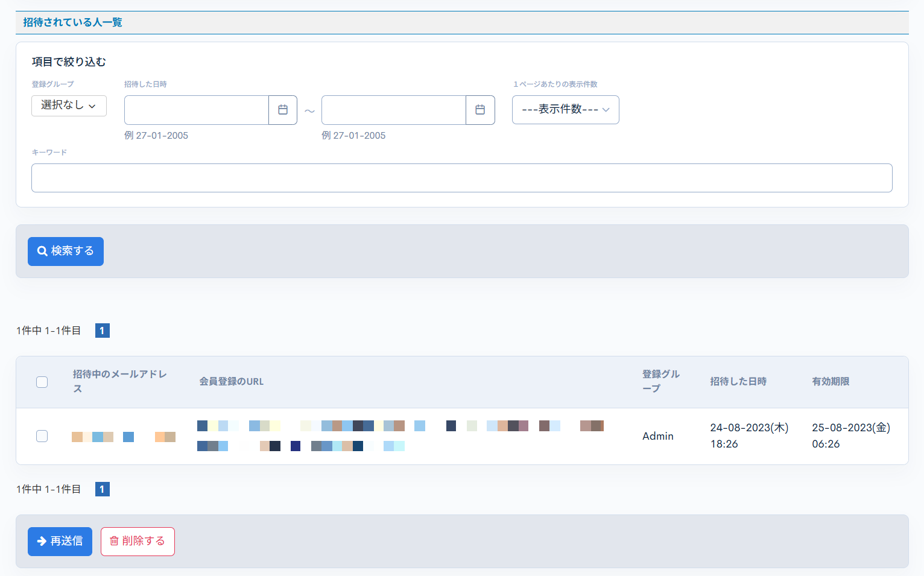924x576 pixels.
Task: Click the expiry date 25-08-2023(金) 06:26
Action: click(851, 436)
